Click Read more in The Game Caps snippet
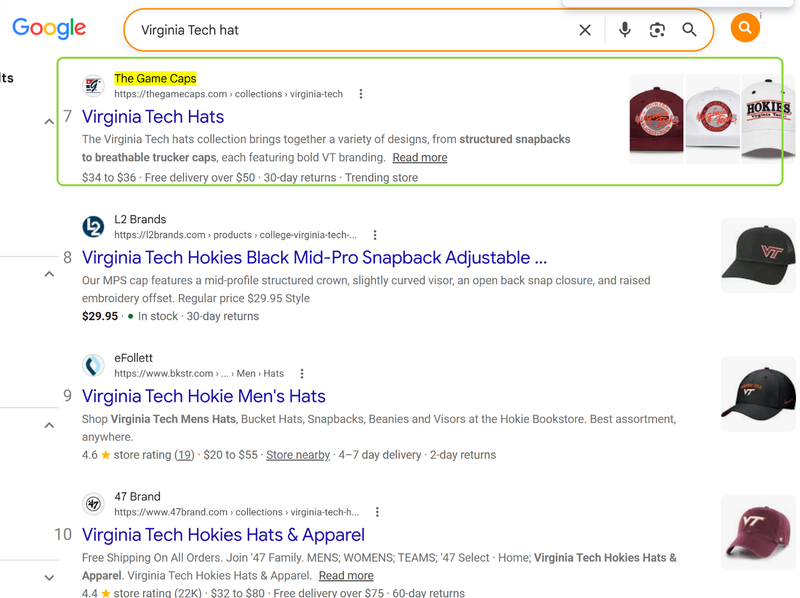The image size is (800, 598). [x=420, y=158]
